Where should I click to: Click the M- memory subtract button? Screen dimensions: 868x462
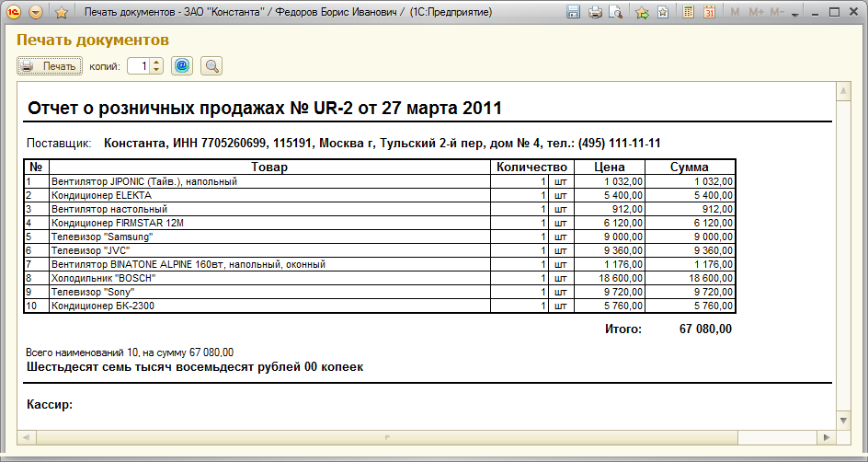777,12
